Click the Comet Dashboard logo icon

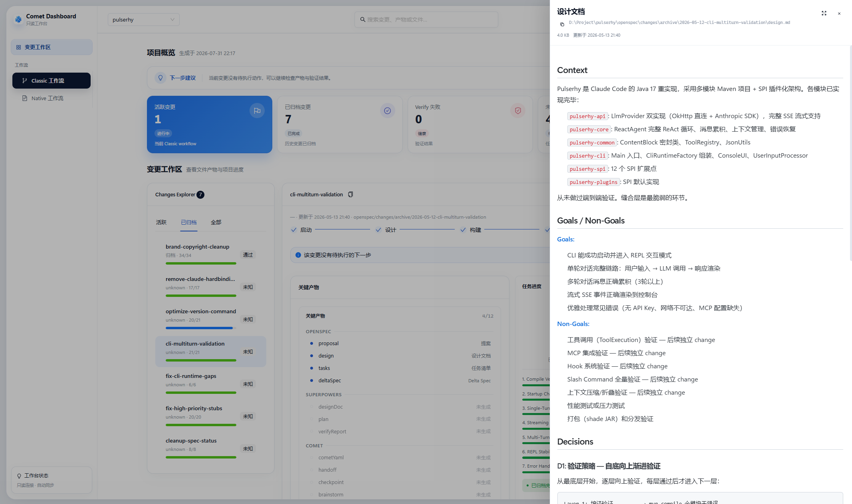(18, 19)
